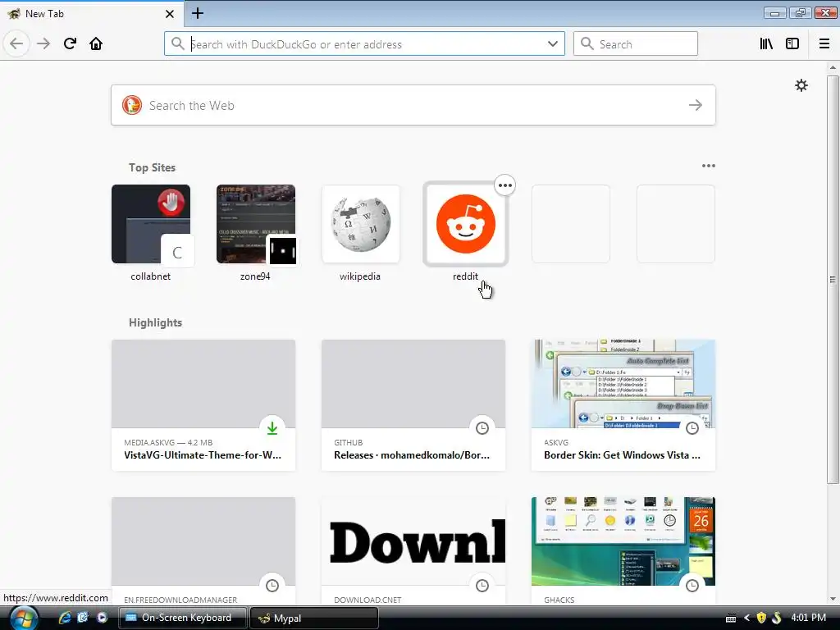Viewport: 840px width, 630px height.
Task: Open the VistaVG-Ultimate-Theme download highlight
Action: 203,405
